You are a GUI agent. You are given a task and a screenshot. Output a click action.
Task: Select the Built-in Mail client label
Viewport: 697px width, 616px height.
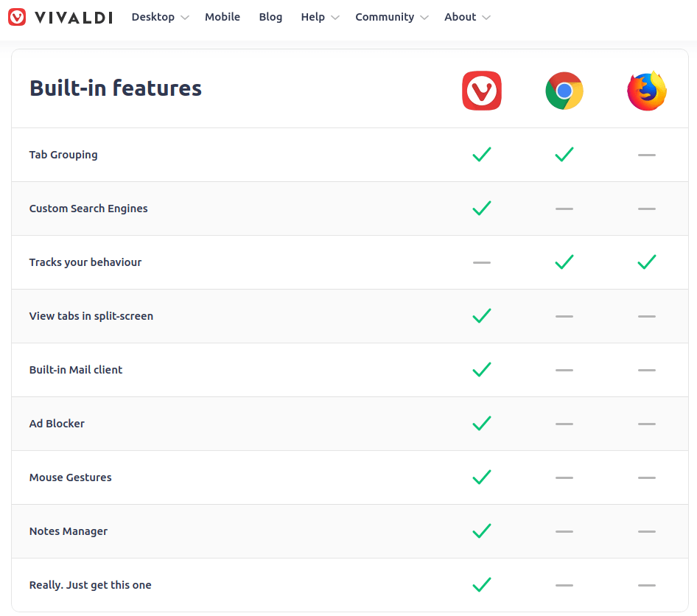tap(76, 370)
